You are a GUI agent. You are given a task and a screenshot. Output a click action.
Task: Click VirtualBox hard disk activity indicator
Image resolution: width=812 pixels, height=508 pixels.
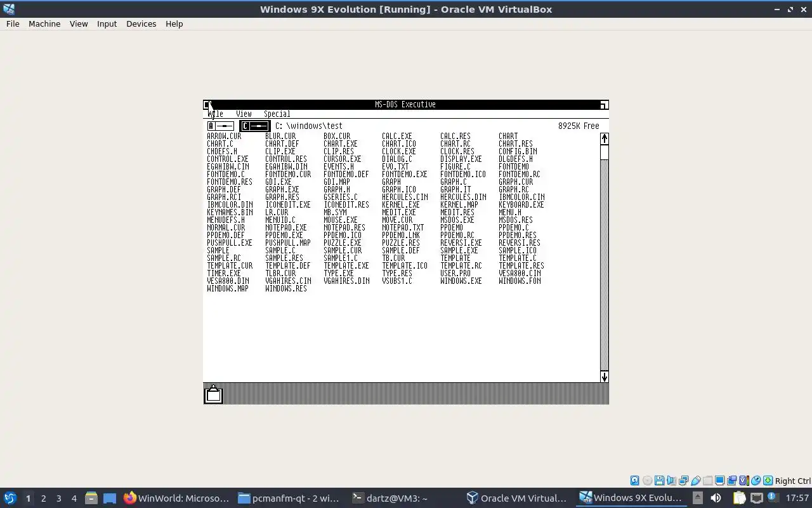[634, 481]
